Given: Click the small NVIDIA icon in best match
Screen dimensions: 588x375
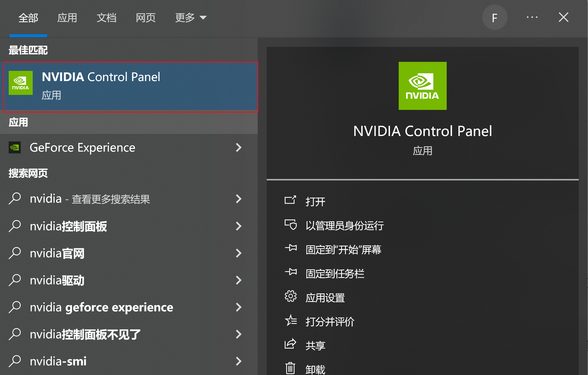Looking at the screenshot, I should 21,83.
